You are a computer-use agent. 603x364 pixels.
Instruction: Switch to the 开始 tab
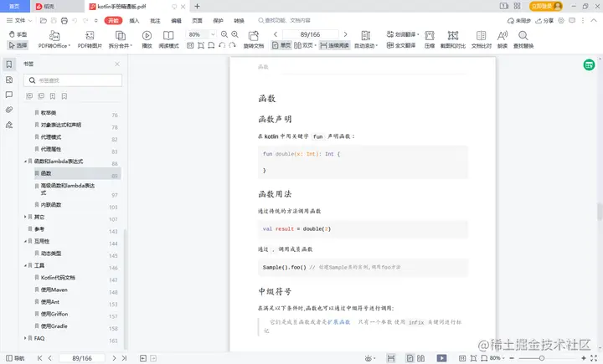[x=113, y=21]
